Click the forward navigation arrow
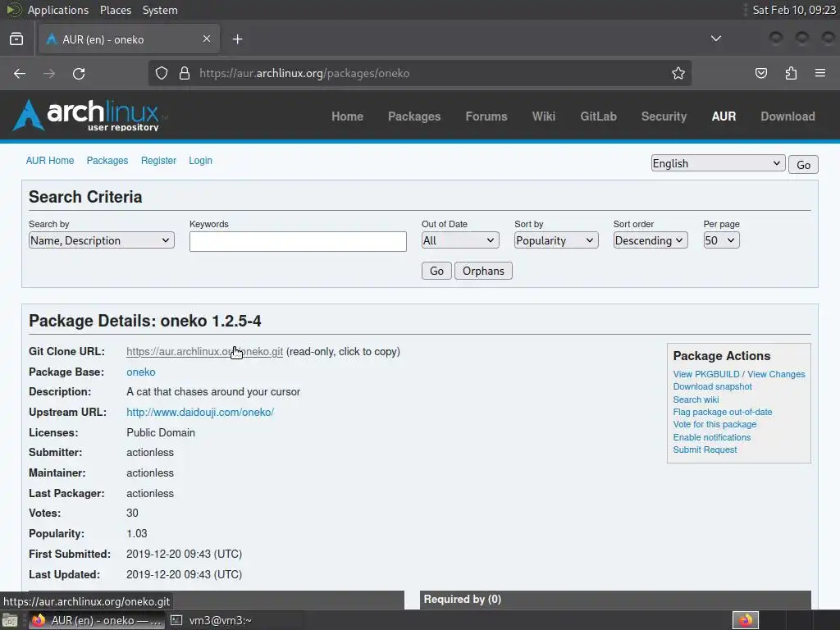840x630 pixels. point(49,73)
